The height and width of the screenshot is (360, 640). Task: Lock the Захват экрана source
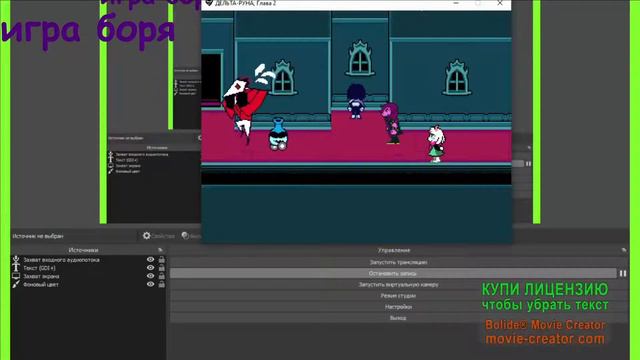tap(162, 276)
